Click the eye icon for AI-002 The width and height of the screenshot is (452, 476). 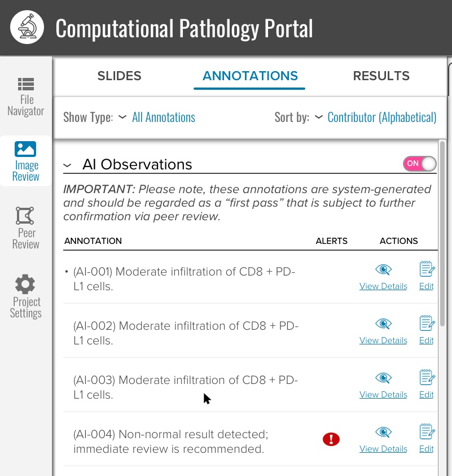point(384,324)
